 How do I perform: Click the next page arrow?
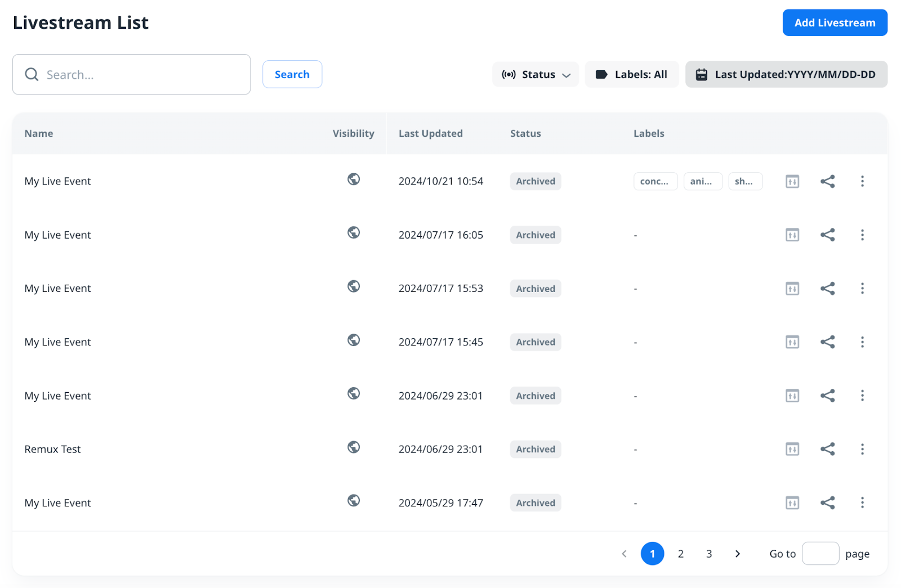coord(738,554)
